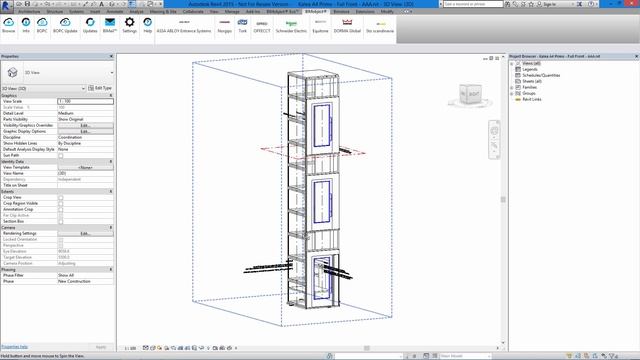Toggle the Sun Path checkbox
640x360 pixels.
61,156
